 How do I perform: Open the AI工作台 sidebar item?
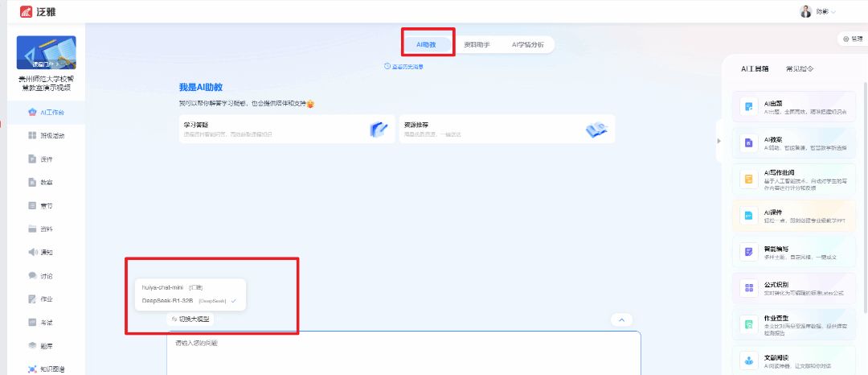[47, 113]
